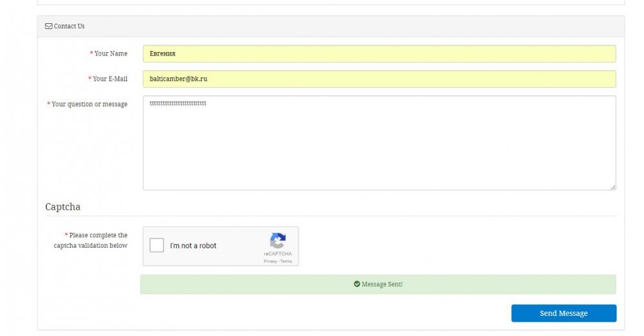Viewport: 644px width, 336px height.
Task: Click the I'm not a robot text
Action: click(193, 246)
